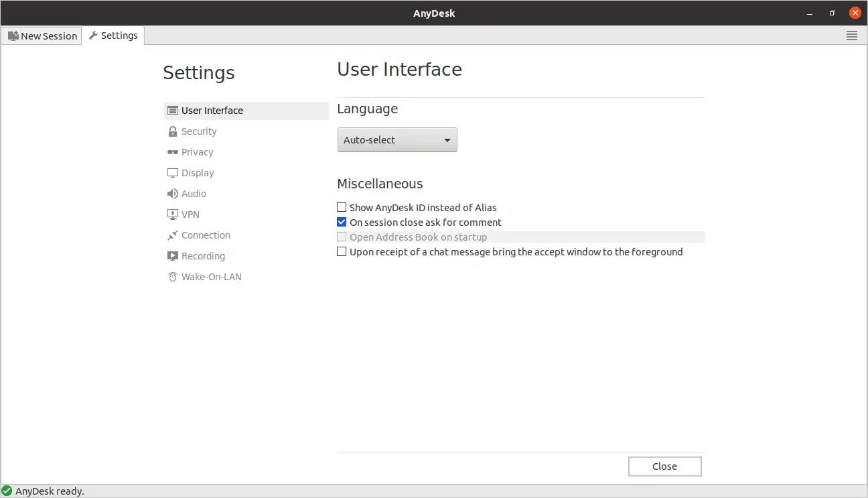Viewport: 868px width, 498px height.
Task: Select the Settings tab label
Action: pyautogui.click(x=119, y=36)
